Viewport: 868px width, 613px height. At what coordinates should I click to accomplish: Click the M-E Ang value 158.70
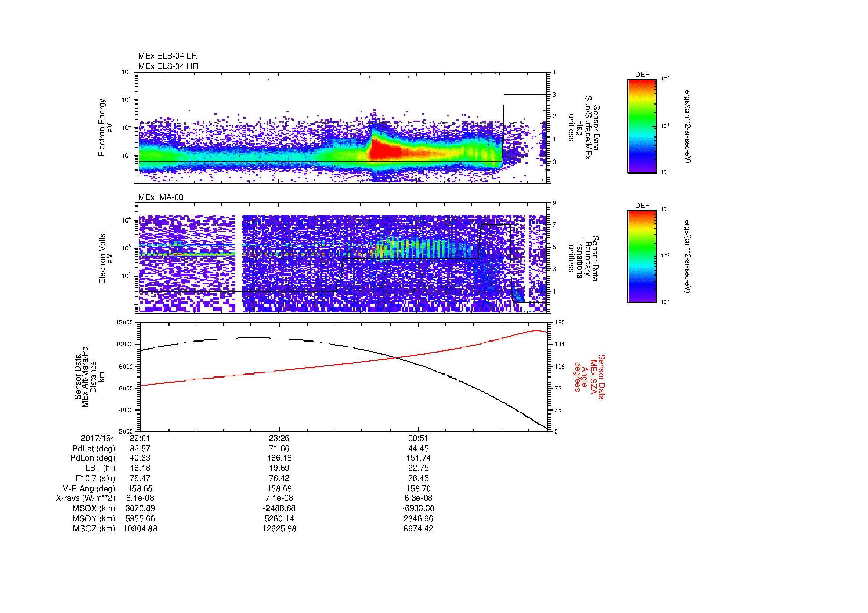tap(418, 488)
